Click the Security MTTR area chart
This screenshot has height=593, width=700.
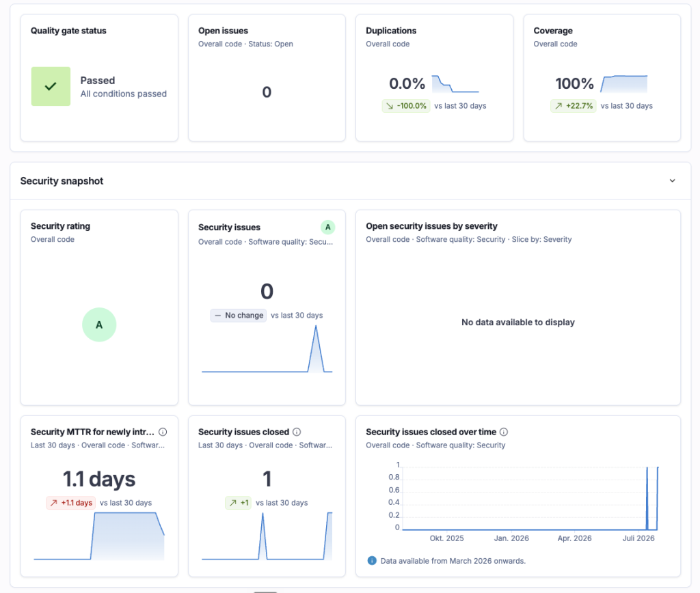[x=99, y=536]
